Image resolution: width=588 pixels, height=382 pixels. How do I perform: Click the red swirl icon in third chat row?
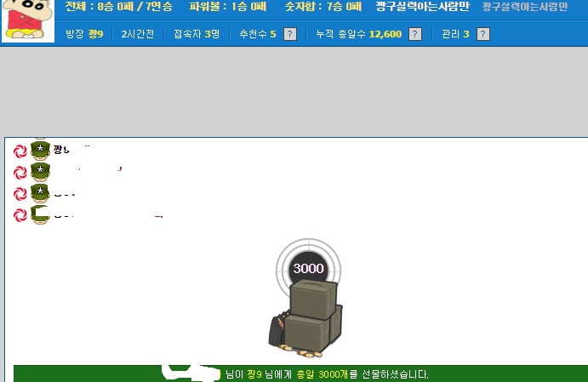coord(20,194)
